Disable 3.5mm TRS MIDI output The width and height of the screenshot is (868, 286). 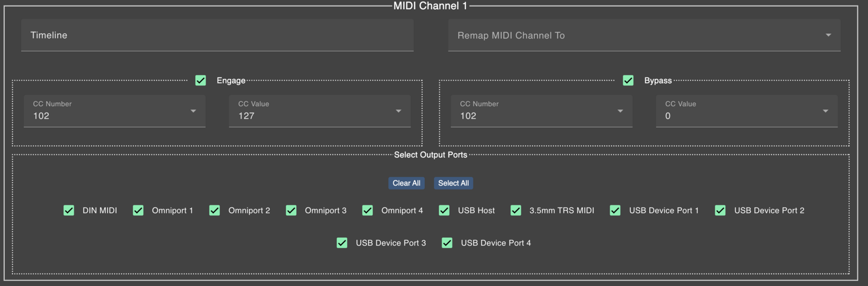[x=516, y=211]
